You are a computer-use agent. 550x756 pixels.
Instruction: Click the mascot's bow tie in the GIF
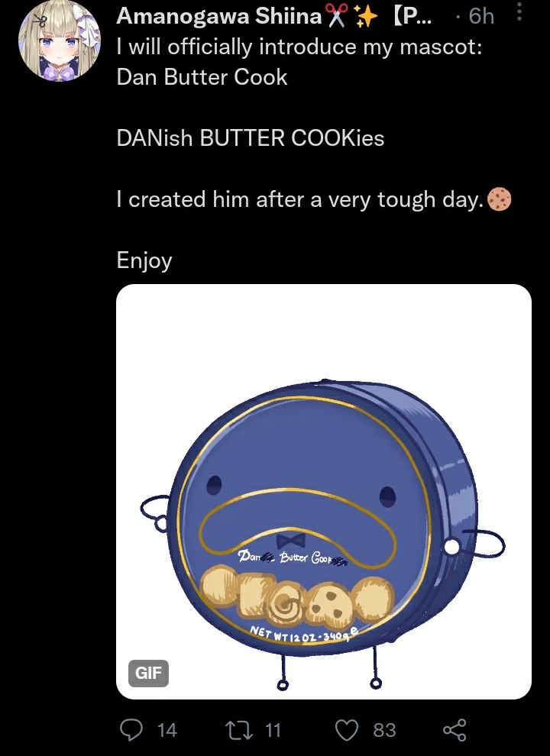pyautogui.click(x=291, y=541)
